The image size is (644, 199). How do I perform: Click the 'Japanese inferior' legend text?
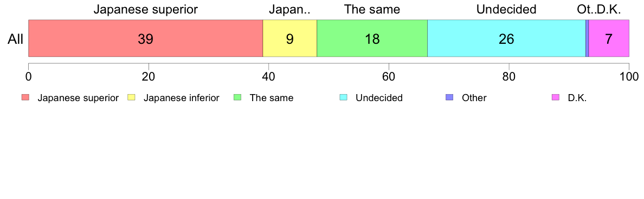pyautogui.click(x=182, y=98)
